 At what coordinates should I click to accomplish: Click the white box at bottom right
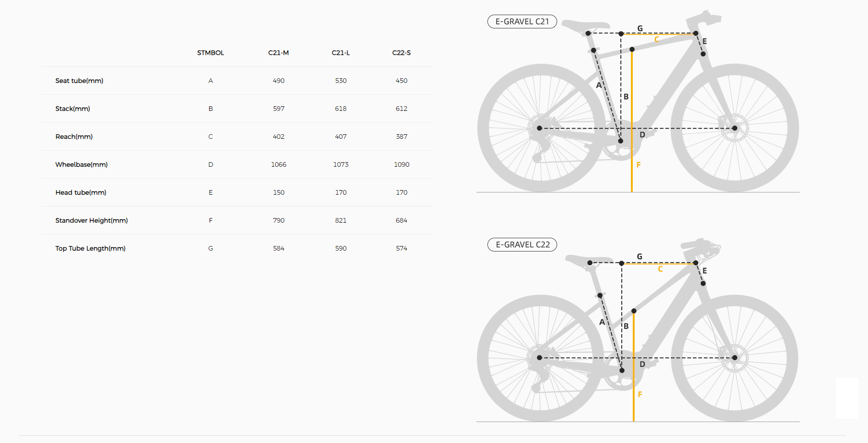[847, 398]
